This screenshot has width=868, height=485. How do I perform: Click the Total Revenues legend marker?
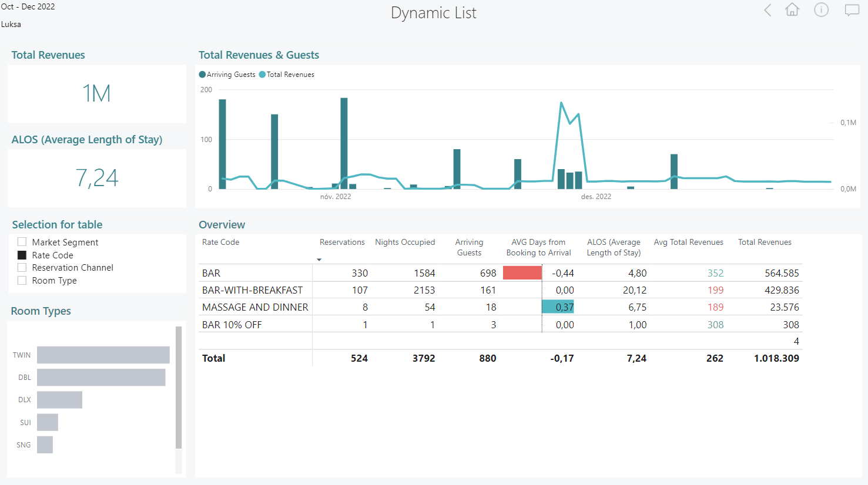[262, 75]
